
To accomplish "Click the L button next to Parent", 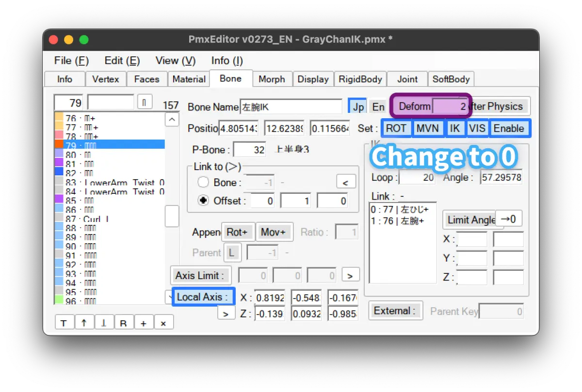I will click(x=231, y=252).
